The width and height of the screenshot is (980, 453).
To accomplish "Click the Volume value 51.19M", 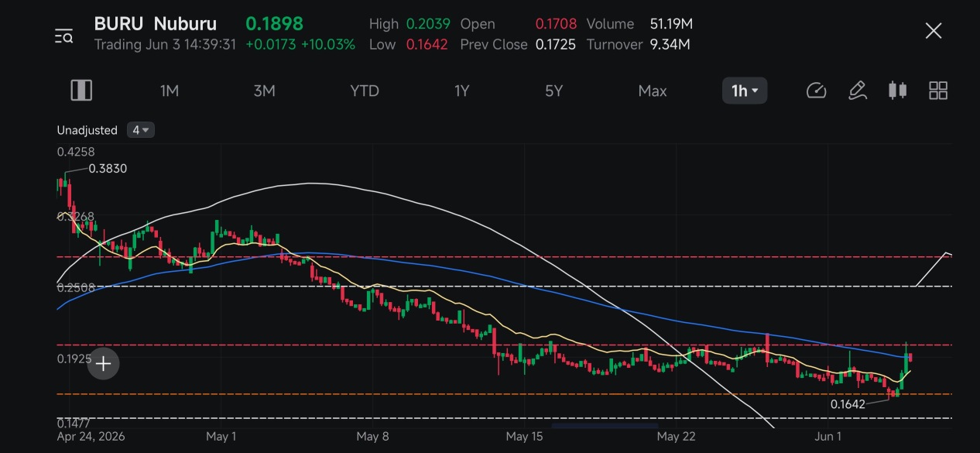I will click(x=671, y=24).
